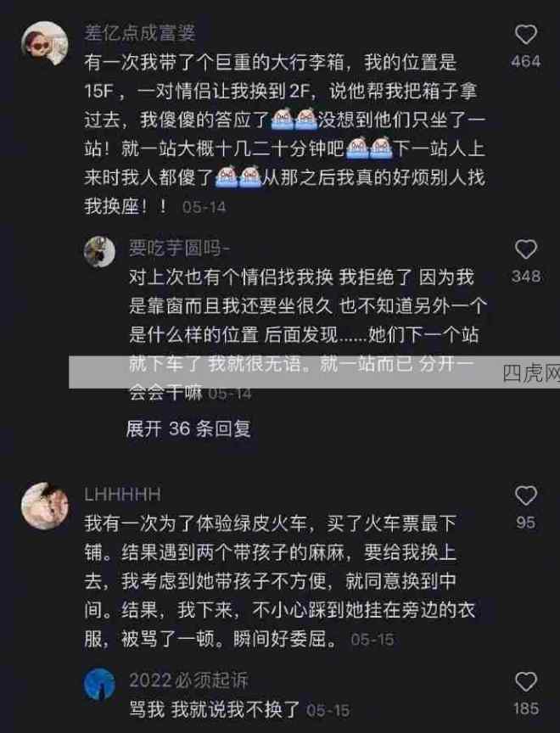Image resolution: width=560 pixels, height=733 pixels.
Task: Tap username 差亿点成富婆
Action: [x=140, y=33]
